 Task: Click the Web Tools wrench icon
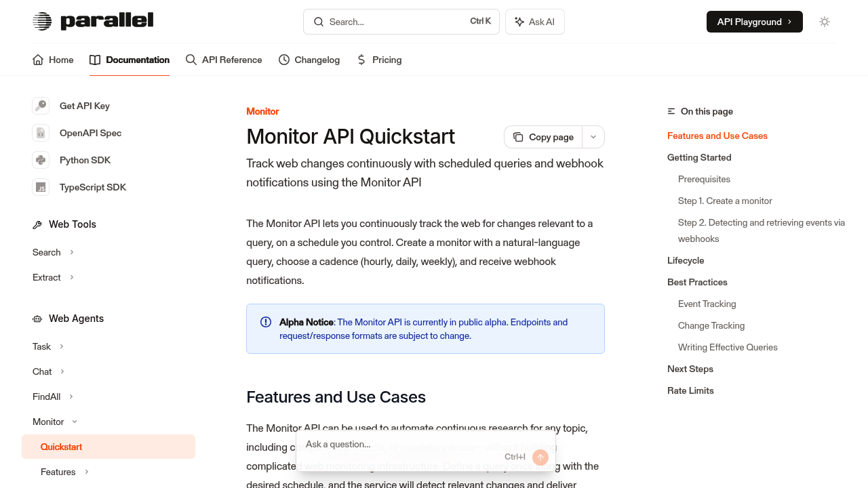click(x=36, y=224)
